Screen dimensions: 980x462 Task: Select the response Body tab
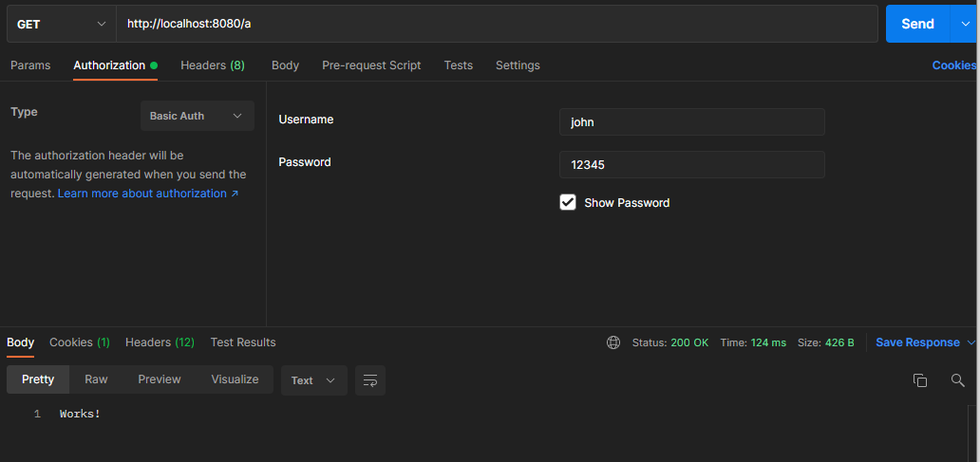click(20, 342)
